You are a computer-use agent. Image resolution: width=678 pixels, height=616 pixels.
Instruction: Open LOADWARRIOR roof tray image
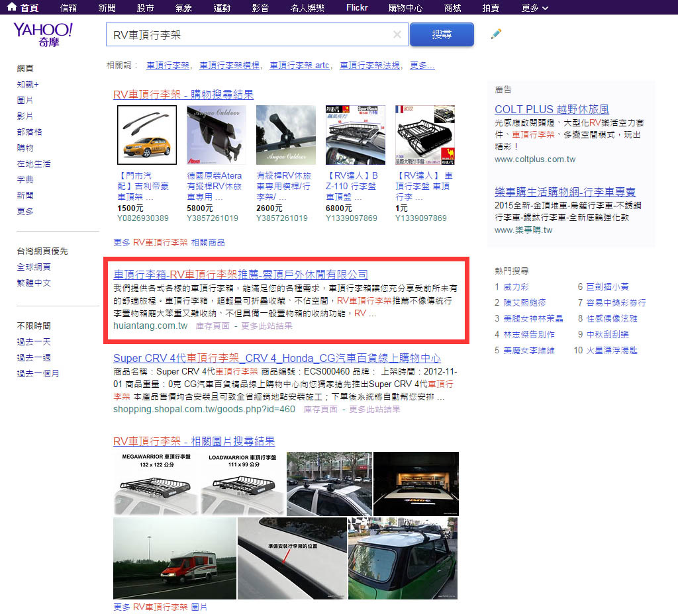242,484
